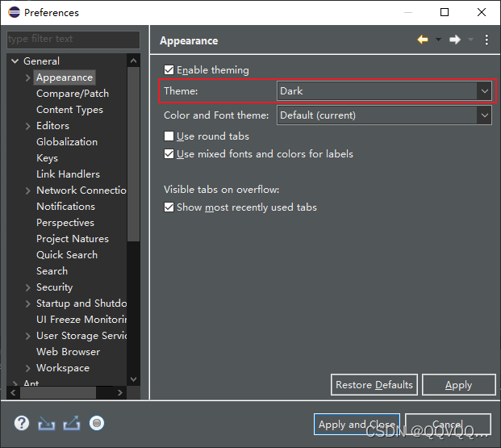Expand the Editors tree node
The image size is (501, 448).
pyautogui.click(x=27, y=126)
